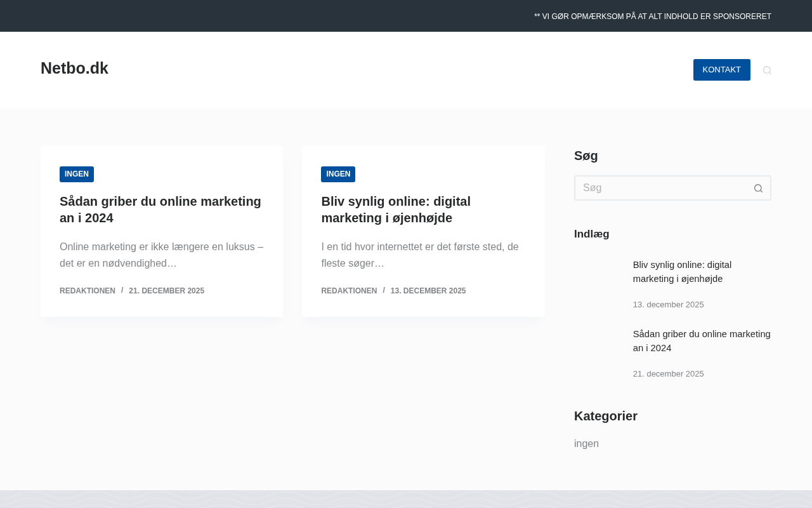Go to Netbo.dk home logo
The image size is (812, 508).
coord(74,69)
